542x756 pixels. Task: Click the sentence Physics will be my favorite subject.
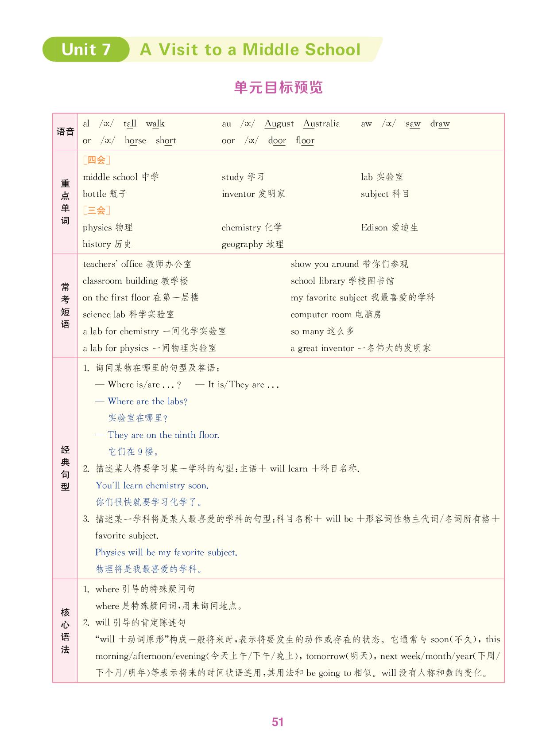(166, 553)
